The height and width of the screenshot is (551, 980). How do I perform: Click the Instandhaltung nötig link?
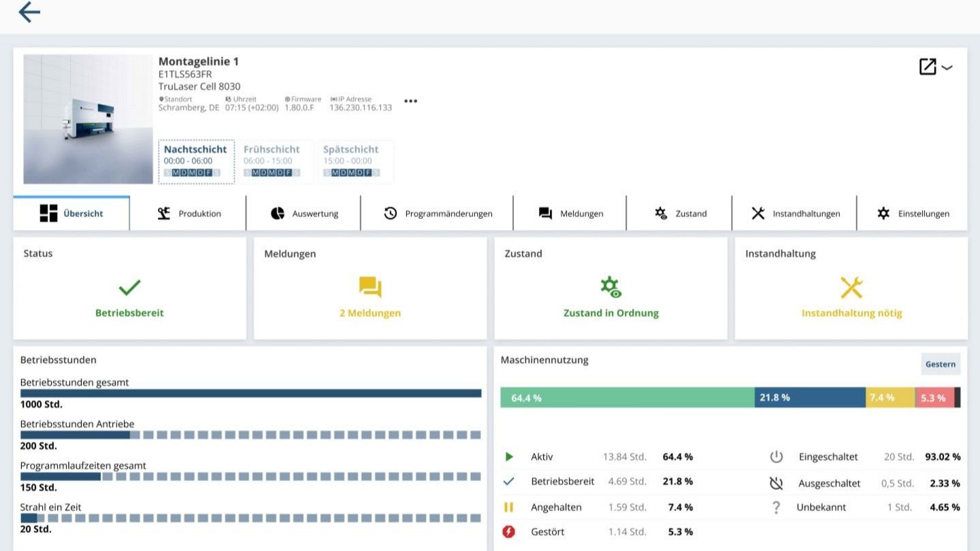coord(851,314)
